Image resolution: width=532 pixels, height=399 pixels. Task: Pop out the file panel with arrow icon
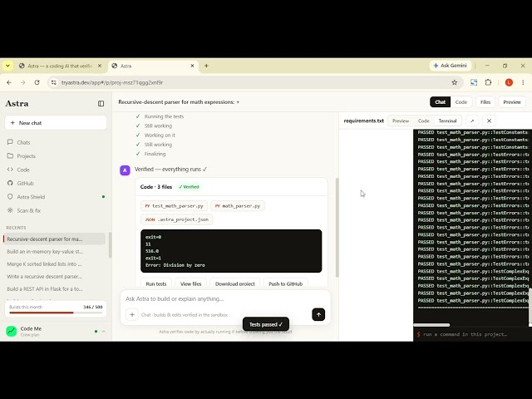(472, 121)
